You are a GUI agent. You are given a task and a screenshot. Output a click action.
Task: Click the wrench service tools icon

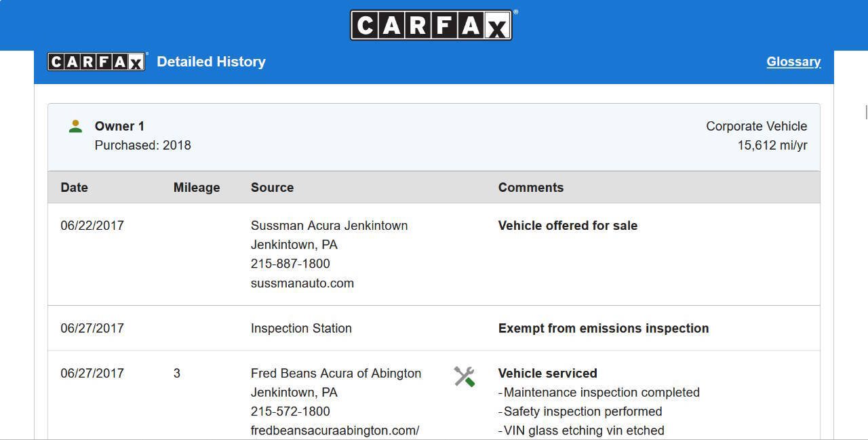465,377
